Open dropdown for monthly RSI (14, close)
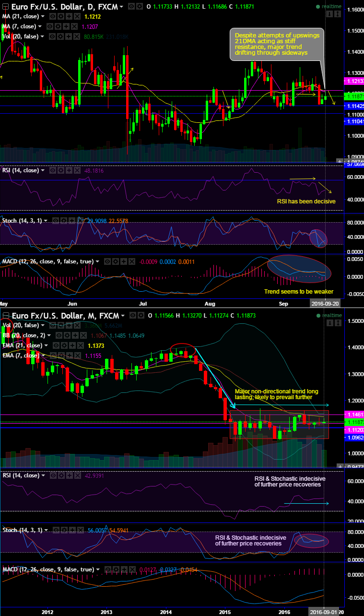The width and height of the screenshot is (364, 616). tap(43, 475)
